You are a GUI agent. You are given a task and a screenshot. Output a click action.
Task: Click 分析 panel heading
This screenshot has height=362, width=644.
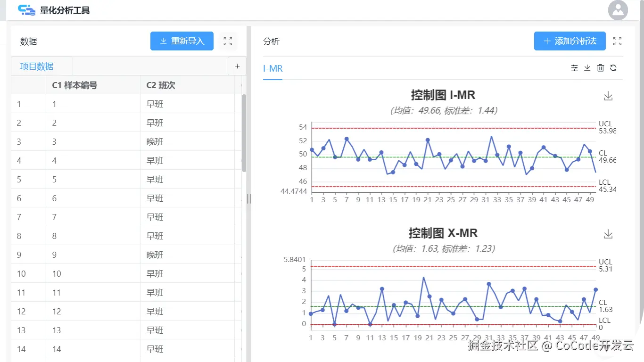pyautogui.click(x=272, y=41)
